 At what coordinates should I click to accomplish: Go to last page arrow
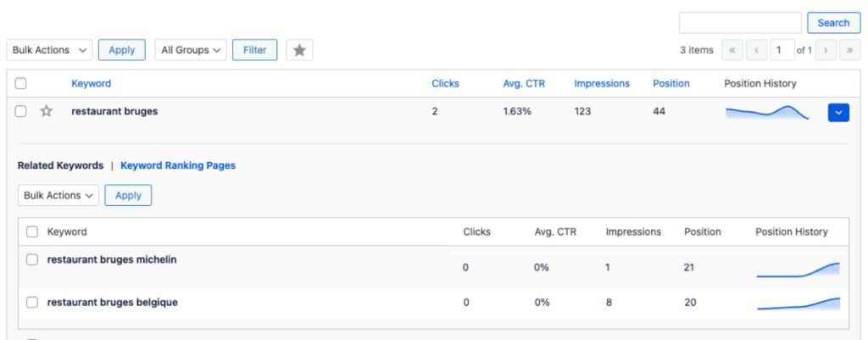click(849, 50)
